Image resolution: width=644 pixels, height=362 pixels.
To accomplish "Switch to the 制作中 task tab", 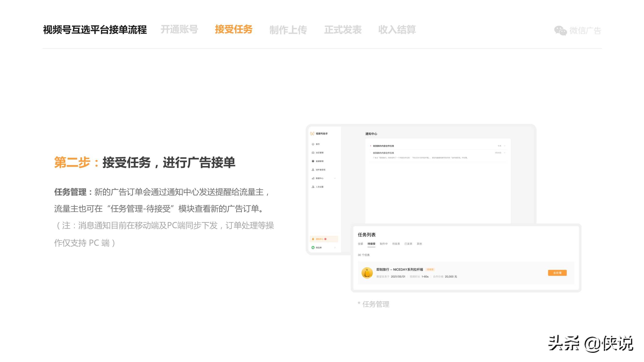I will coord(384,244).
